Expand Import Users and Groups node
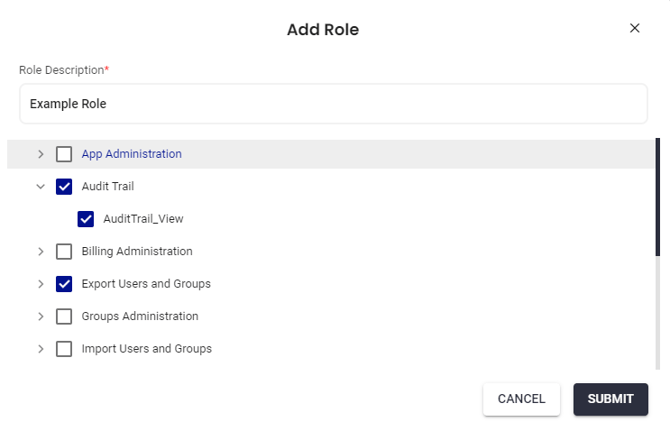Viewport: 670px width, 431px height. coord(41,349)
